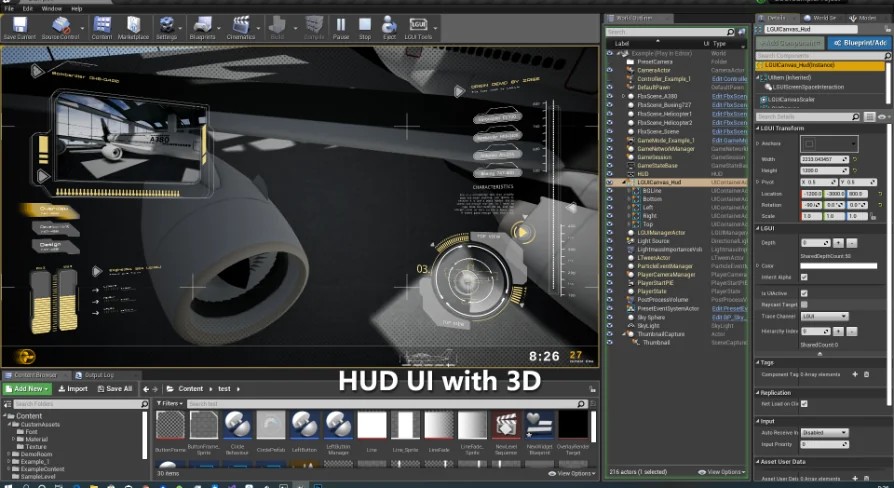Toggle visibility eye for FbxScene_A380
The width and height of the screenshot is (894, 488).
click(609, 96)
